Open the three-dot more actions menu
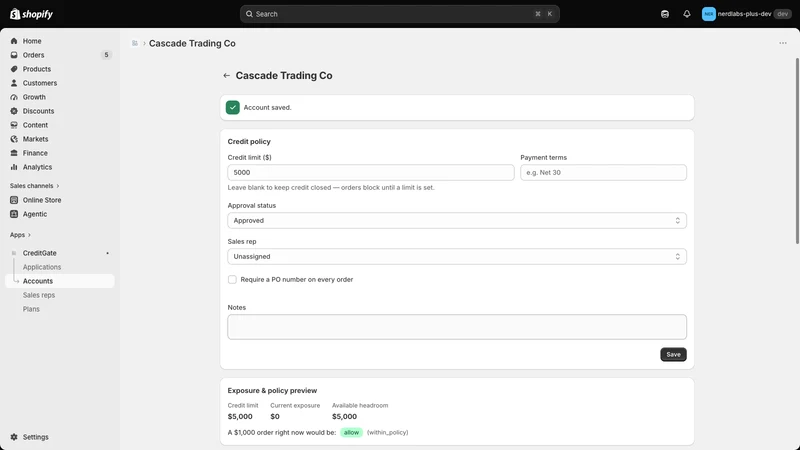Image resolution: width=800 pixels, height=450 pixels. tap(783, 43)
